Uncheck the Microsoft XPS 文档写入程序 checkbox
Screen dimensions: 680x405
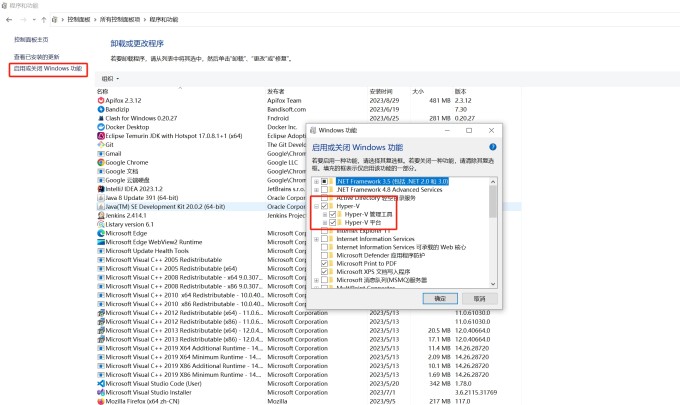click(324, 271)
